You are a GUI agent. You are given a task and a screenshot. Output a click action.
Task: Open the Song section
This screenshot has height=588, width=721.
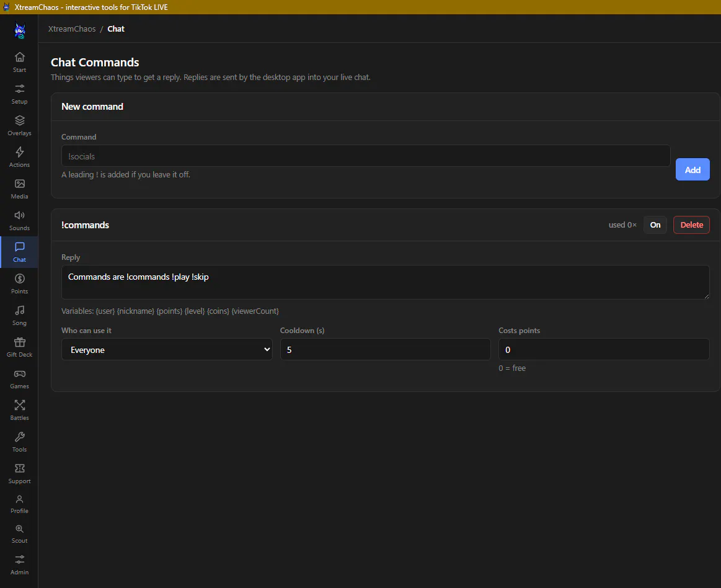pos(19,316)
